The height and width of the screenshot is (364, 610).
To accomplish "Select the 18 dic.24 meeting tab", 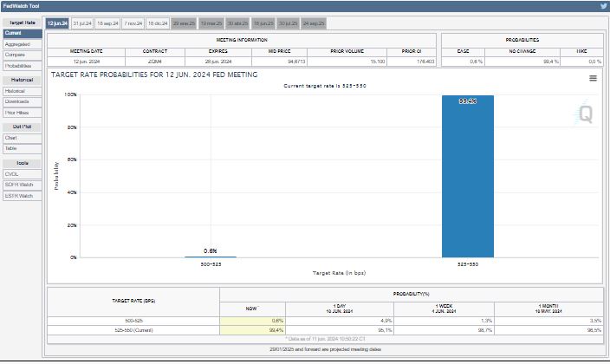I will click(159, 23).
